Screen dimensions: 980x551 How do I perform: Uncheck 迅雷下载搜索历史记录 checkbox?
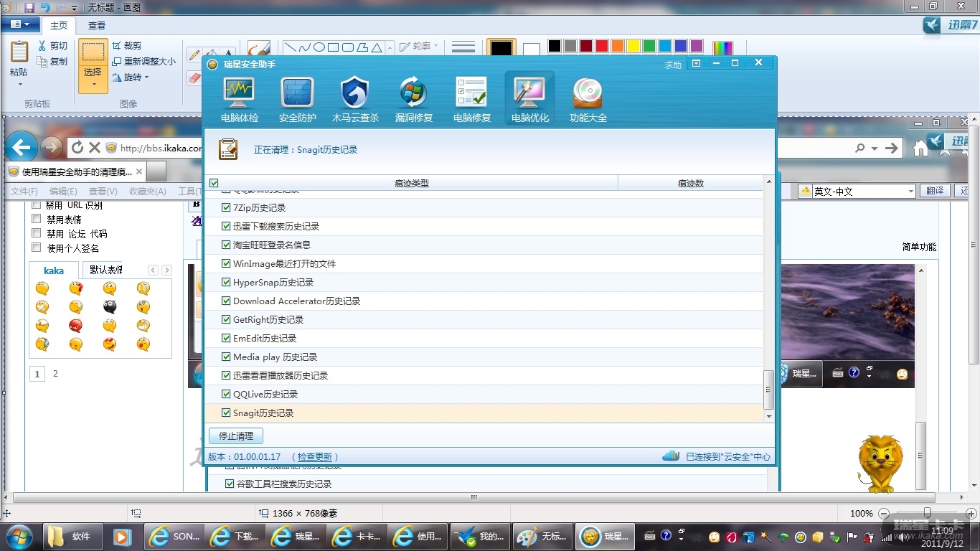point(227,227)
